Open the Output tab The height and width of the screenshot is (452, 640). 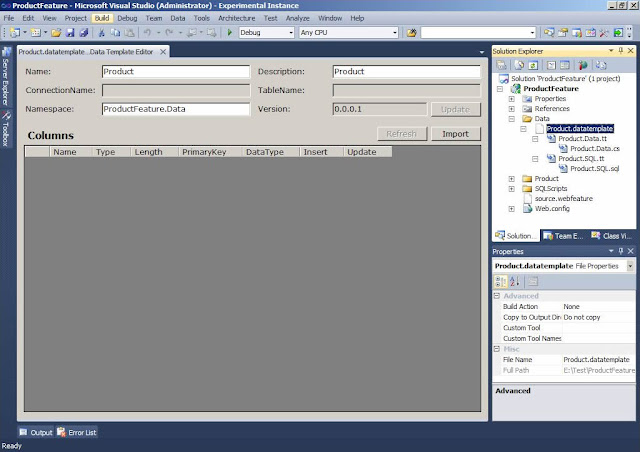coord(36,432)
